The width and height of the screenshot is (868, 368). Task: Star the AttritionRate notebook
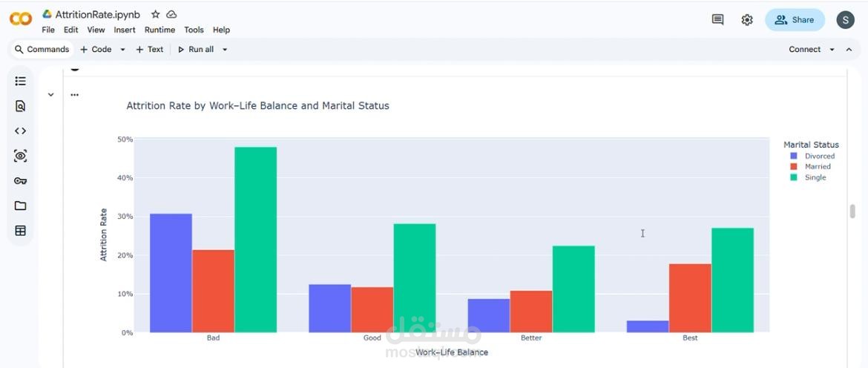point(156,14)
